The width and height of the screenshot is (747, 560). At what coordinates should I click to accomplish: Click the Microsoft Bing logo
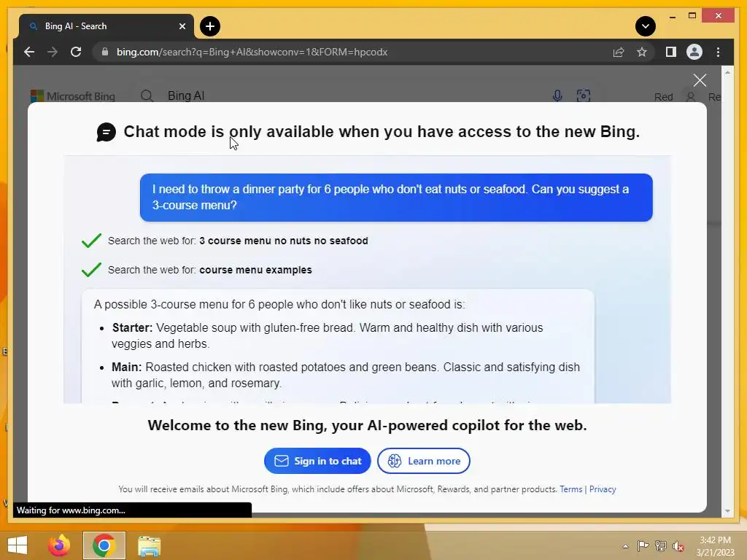tap(73, 96)
